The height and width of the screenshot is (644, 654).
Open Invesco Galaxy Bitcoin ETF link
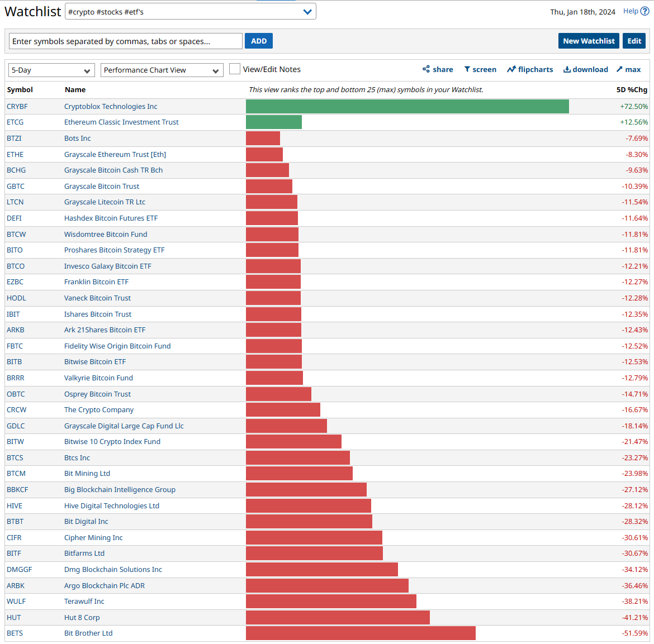(108, 266)
